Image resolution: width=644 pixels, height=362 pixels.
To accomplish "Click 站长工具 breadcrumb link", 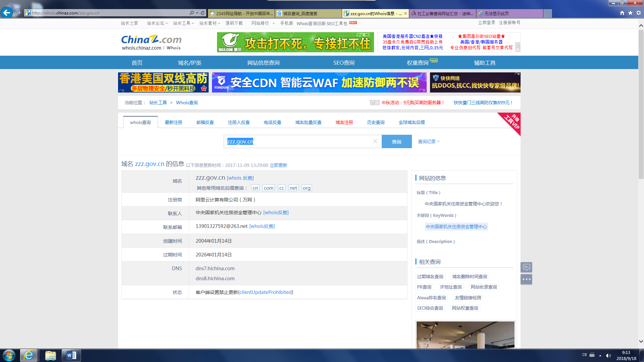I will point(158,103).
